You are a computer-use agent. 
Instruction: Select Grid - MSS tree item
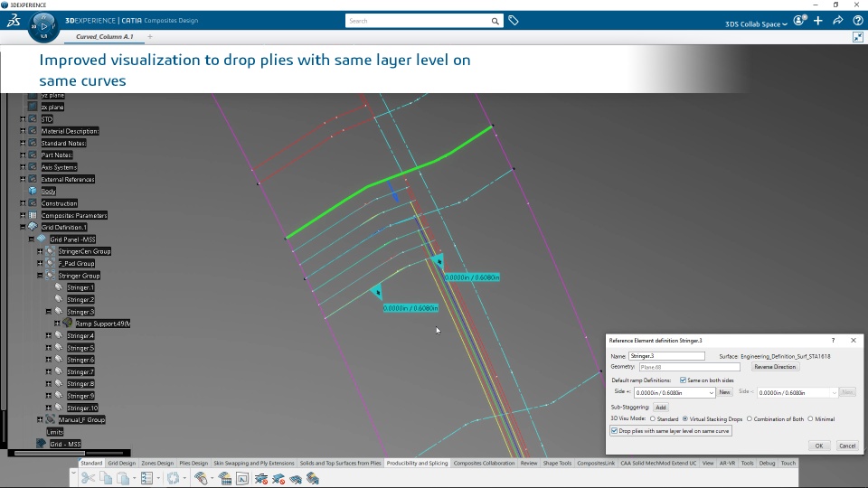pos(65,444)
